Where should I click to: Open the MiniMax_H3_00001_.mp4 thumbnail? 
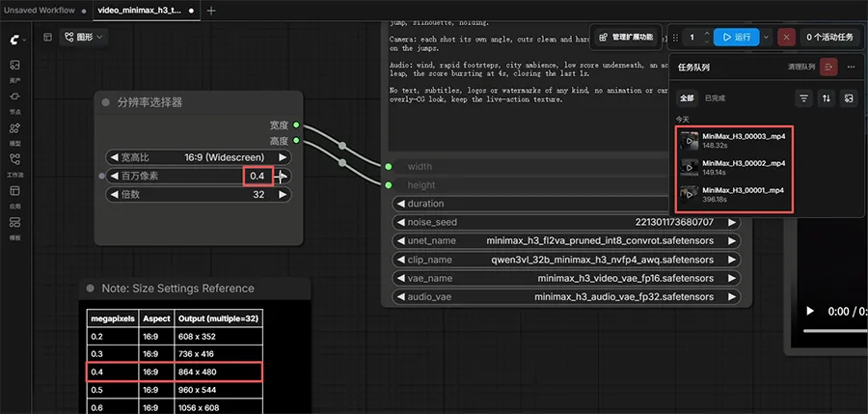690,195
